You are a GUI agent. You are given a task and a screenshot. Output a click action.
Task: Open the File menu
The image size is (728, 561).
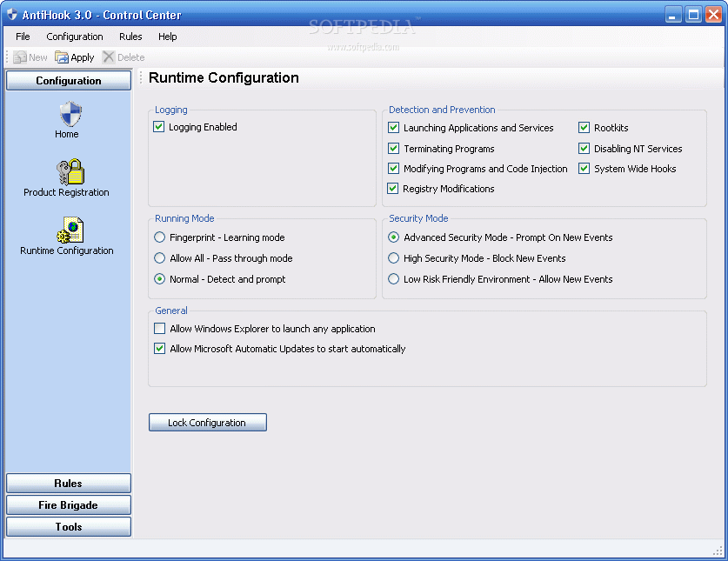(23, 37)
